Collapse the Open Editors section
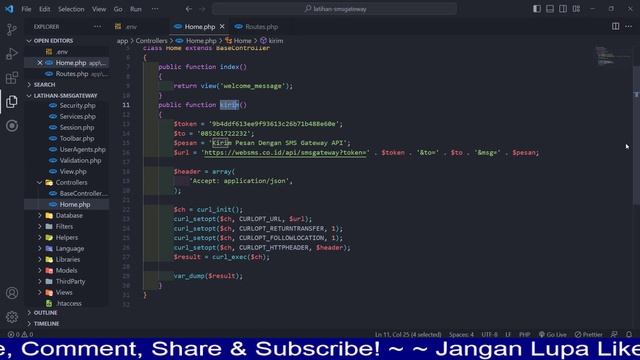This screenshot has height=360, width=640. tap(53, 41)
